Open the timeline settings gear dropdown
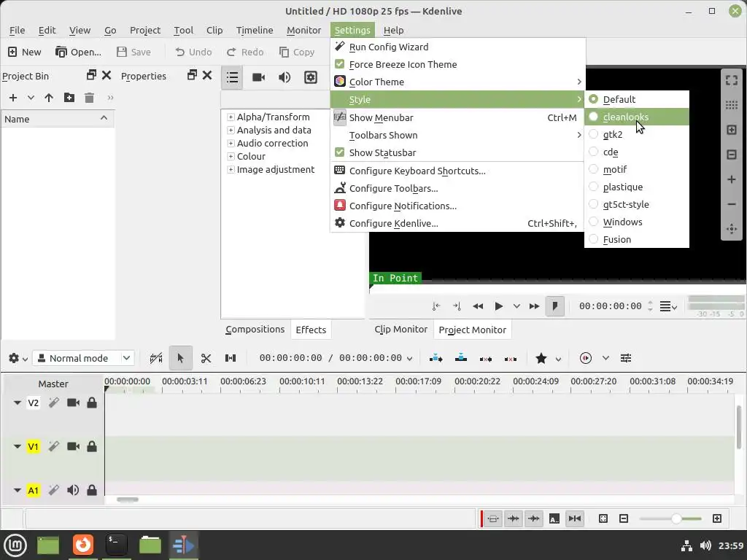The image size is (747, 560). (x=18, y=358)
